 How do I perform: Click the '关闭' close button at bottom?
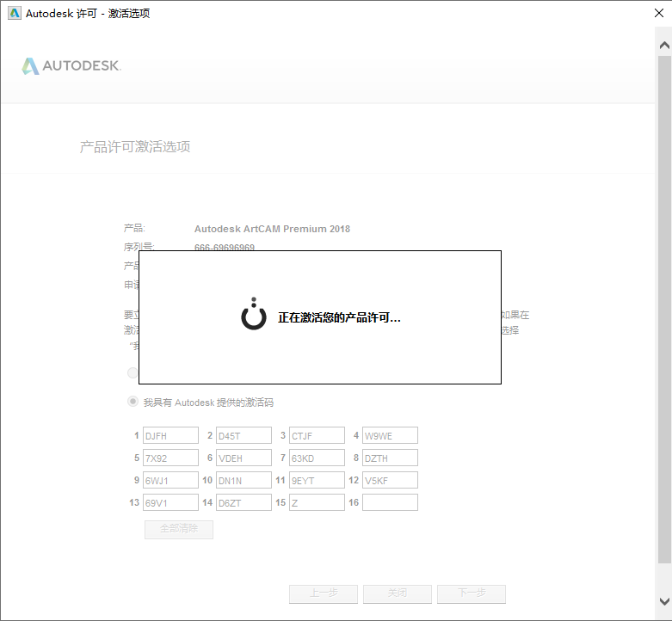(x=397, y=593)
